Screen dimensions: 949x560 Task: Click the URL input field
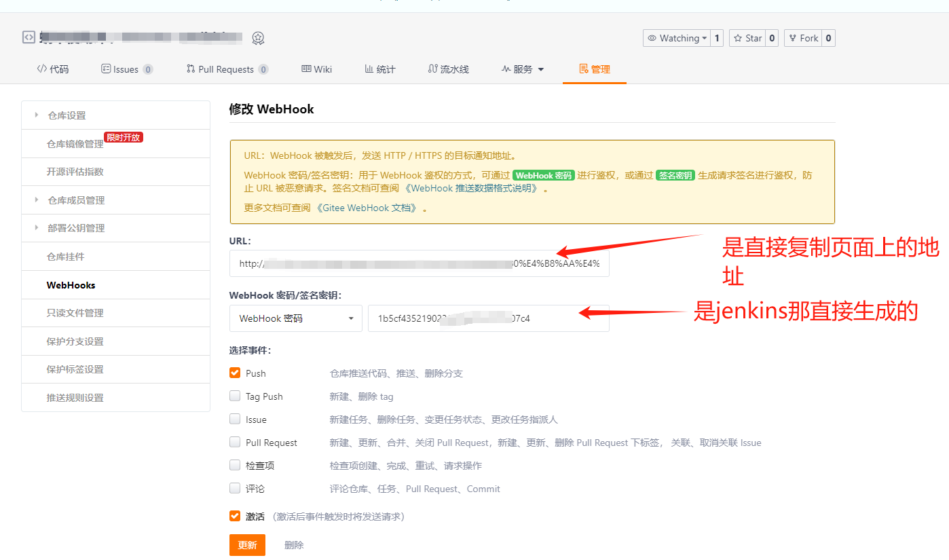click(419, 263)
